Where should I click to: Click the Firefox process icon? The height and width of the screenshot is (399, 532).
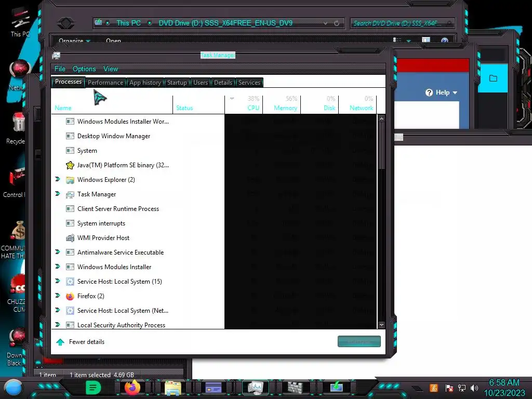(70, 296)
